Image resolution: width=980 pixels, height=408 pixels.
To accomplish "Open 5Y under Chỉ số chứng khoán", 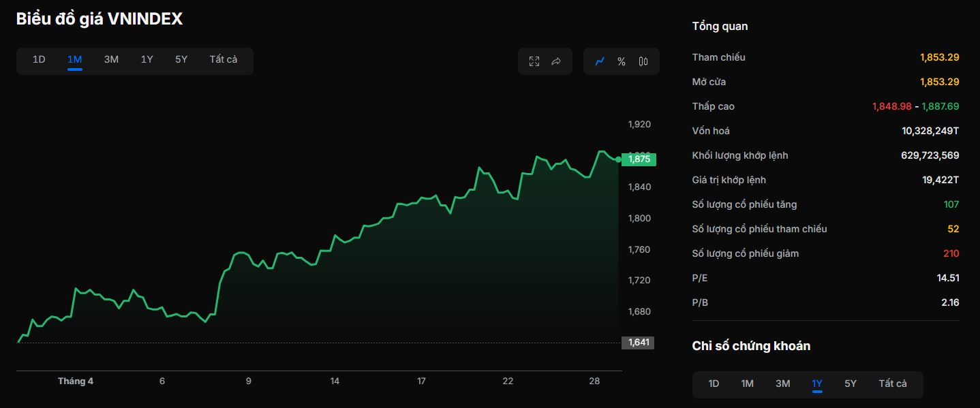I will (x=851, y=383).
